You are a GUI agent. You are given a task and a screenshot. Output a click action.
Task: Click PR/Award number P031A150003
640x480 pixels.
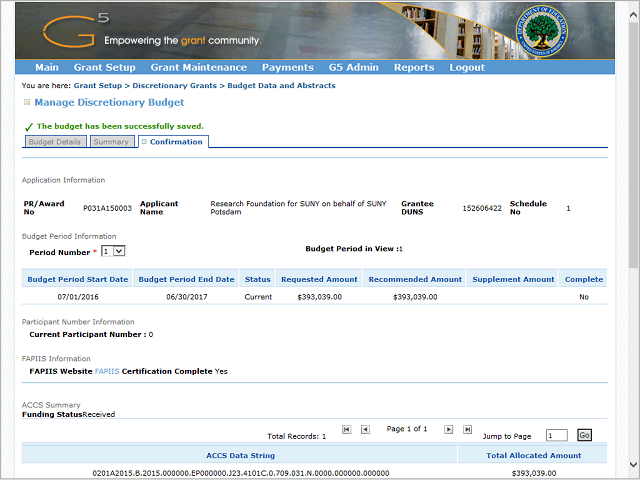[107, 208]
